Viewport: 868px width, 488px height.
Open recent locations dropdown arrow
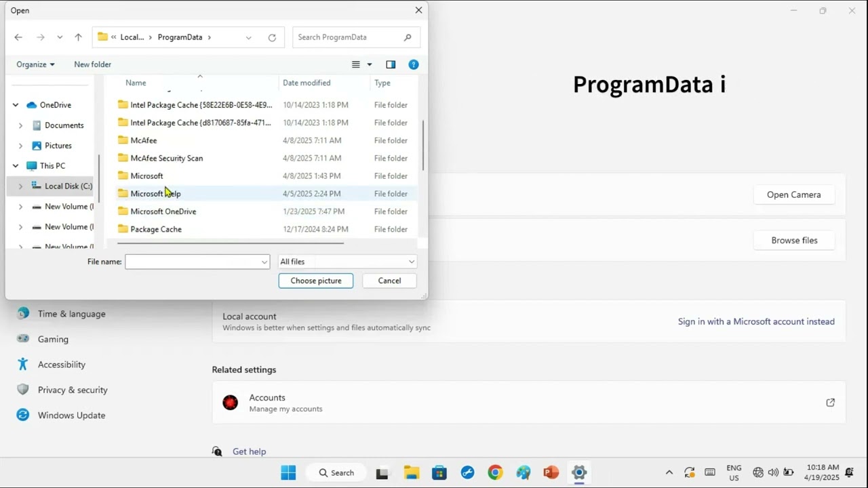(60, 37)
